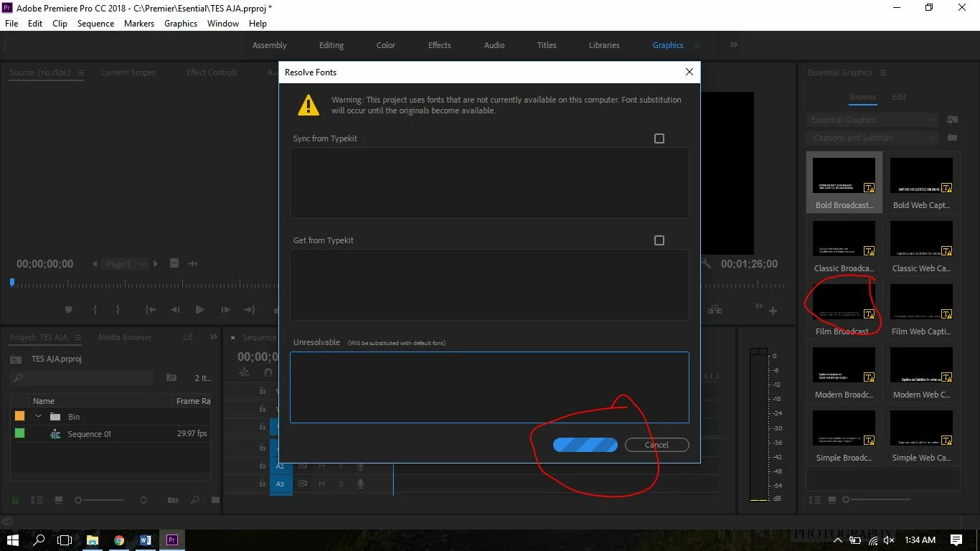
Task: Click the drag-audio-only waveform icon
Action: (192, 263)
